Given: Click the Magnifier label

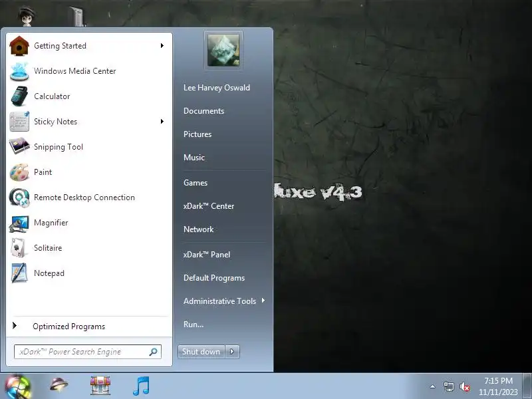Looking at the screenshot, I should [51, 223].
